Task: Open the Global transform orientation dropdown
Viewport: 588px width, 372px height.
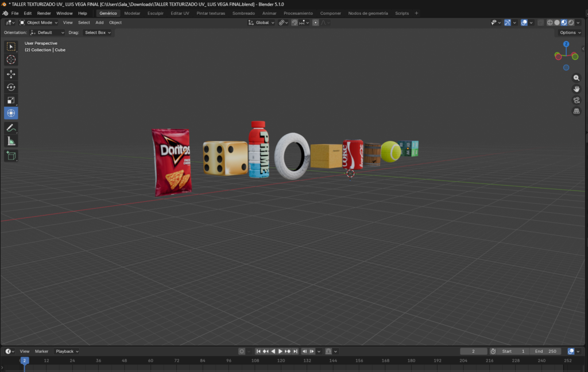Action: point(261,22)
